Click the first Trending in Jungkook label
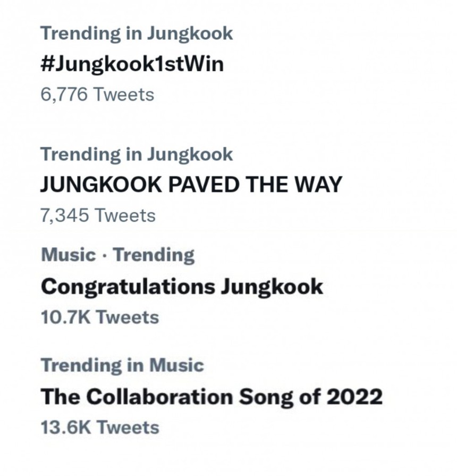This screenshot has height=476, width=457. [x=137, y=33]
